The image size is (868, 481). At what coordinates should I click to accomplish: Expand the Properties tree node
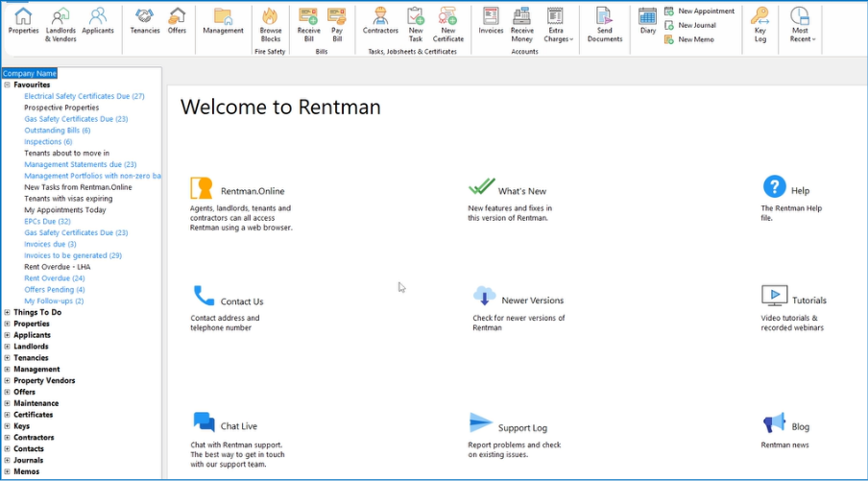pos(7,324)
